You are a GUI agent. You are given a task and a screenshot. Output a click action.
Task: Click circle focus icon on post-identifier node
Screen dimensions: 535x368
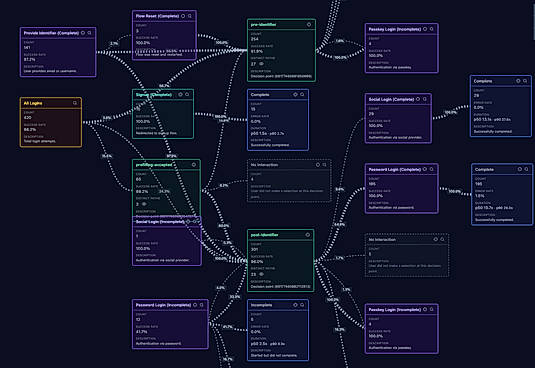click(307, 235)
